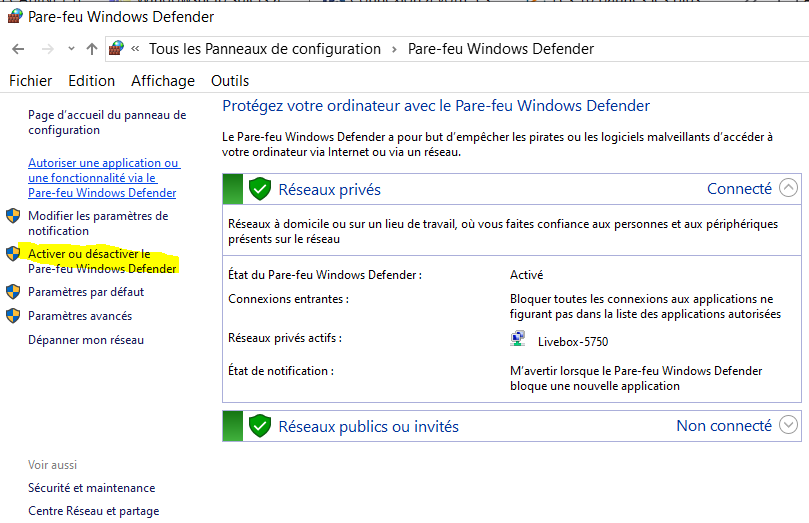
Task: Open the recent locations dropdown chevron
Action: pyautogui.click(x=71, y=49)
